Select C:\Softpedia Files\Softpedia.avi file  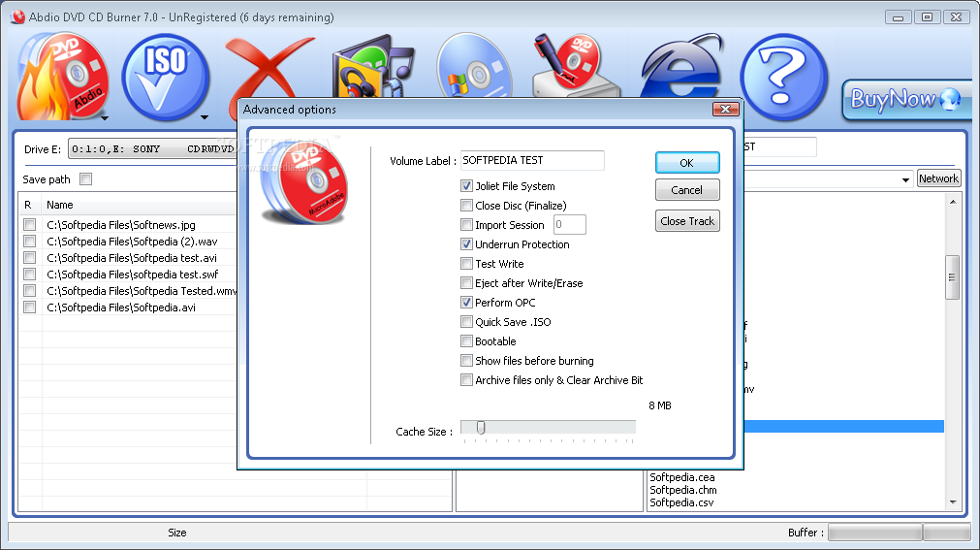(x=121, y=307)
